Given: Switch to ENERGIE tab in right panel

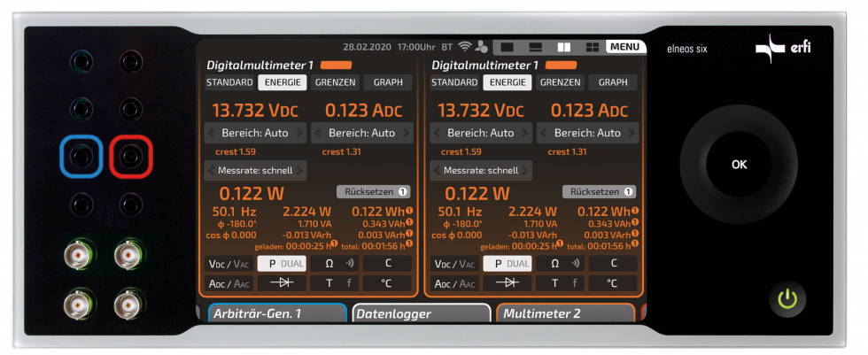Looking at the screenshot, I should [x=507, y=82].
